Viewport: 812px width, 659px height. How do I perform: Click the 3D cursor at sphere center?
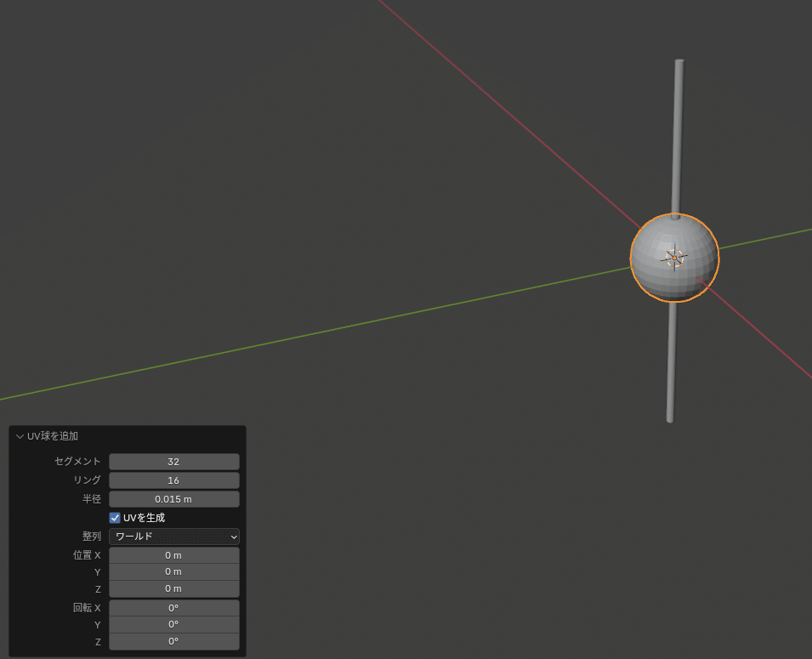(x=675, y=257)
